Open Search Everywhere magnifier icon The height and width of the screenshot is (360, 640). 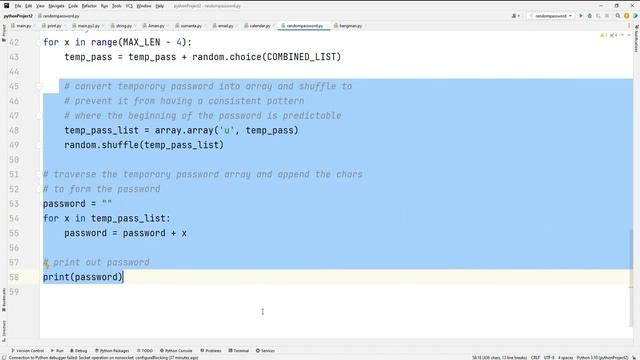pyautogui.click(x=618, y=16)
